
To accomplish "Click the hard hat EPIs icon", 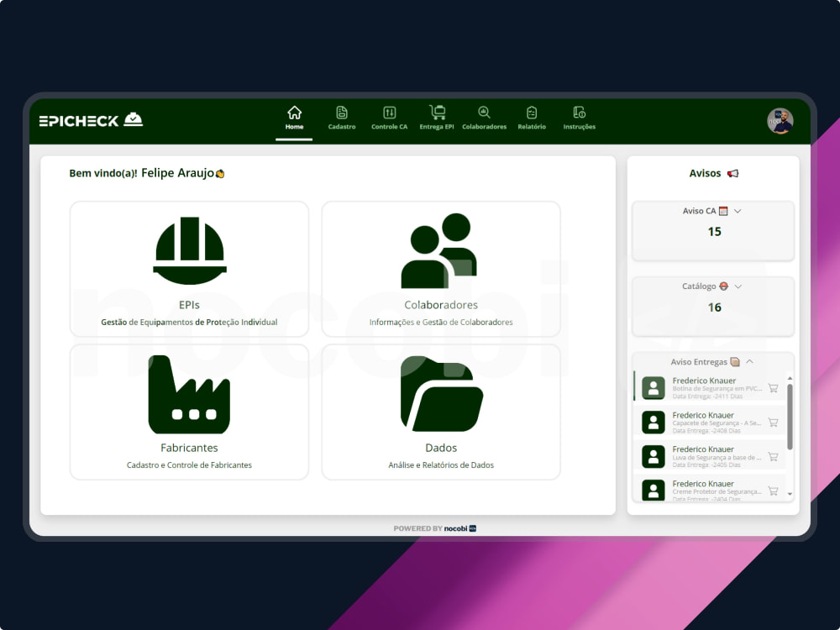I will click(x=190, y=250).
